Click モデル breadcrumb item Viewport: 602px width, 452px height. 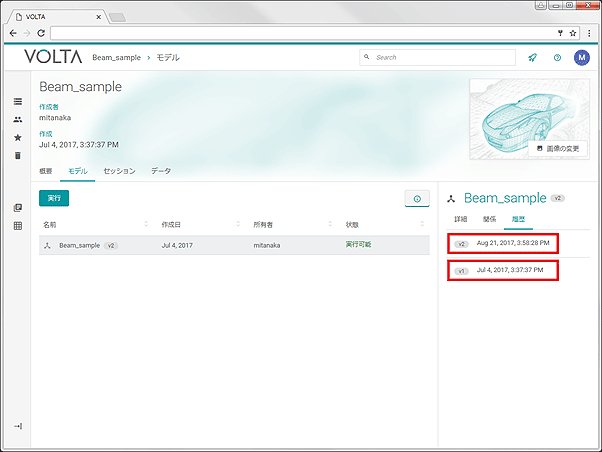pos(168,58)
